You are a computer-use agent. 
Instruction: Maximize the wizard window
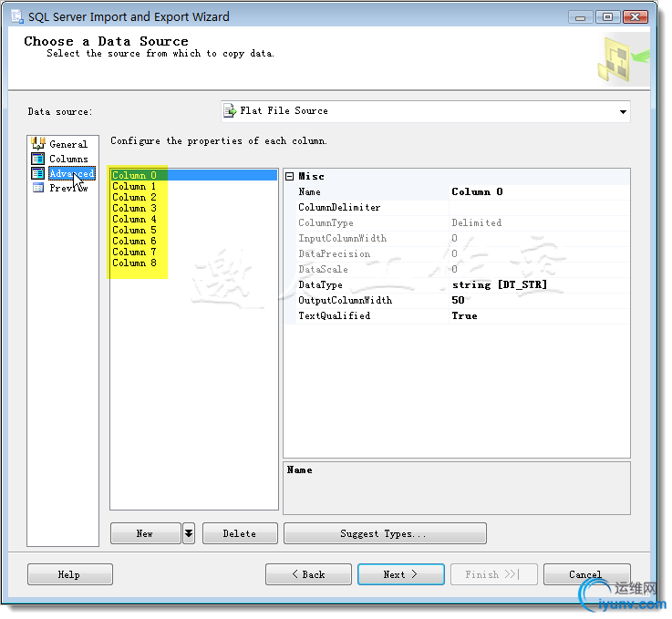(607, 17)
